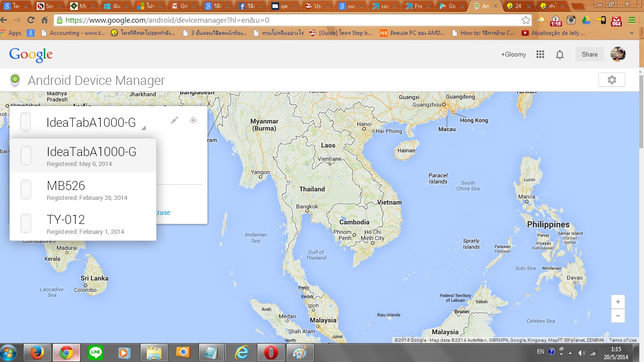The height and width of the screenshot is (362, 644).
Task: Launch Opera from the taskbar
Action: (x=271, y=353)
